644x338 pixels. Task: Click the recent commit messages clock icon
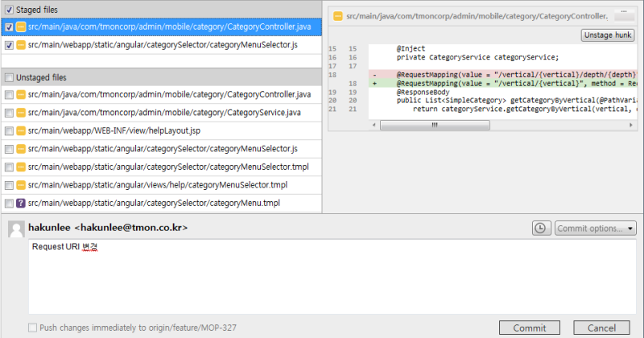(x=541, y=229)
